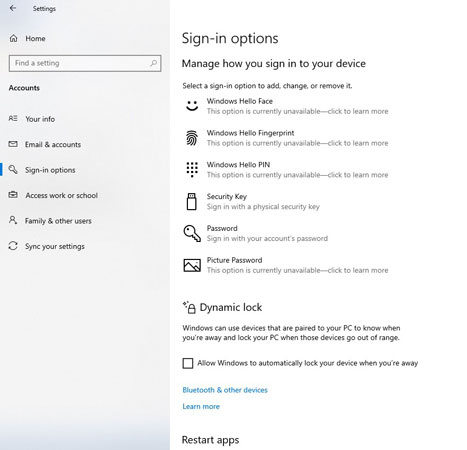Click the Windows Hello PIN keypad icon

click(192, 169)
